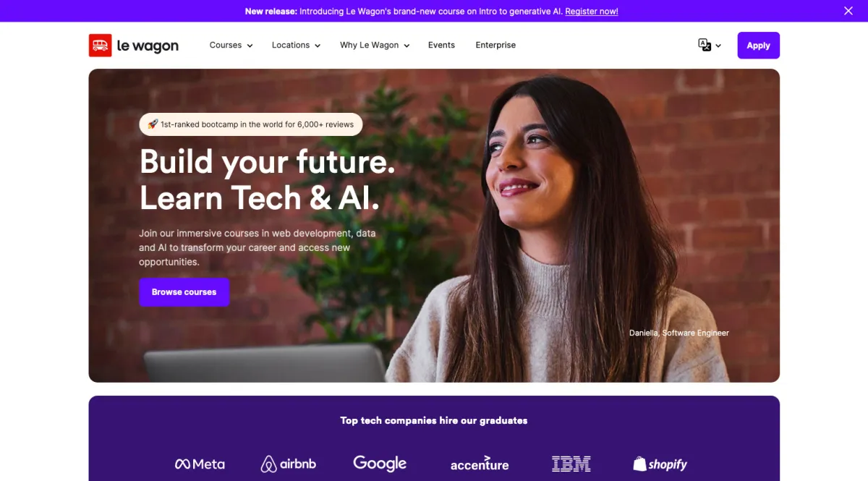This screenshot has width=868, height=481.
Task: Click the Accenture logo
Action: click(480, 464)
